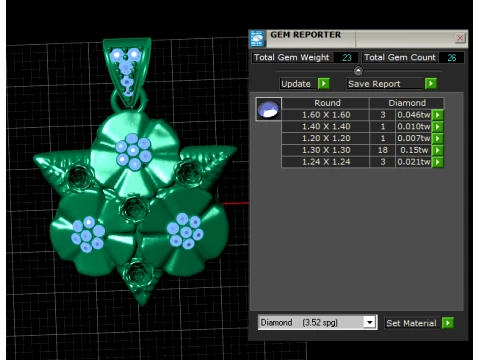Select the 1.40 X 1.40 size cell
Screen dimensions: 480x360
(x=326, y=127)
